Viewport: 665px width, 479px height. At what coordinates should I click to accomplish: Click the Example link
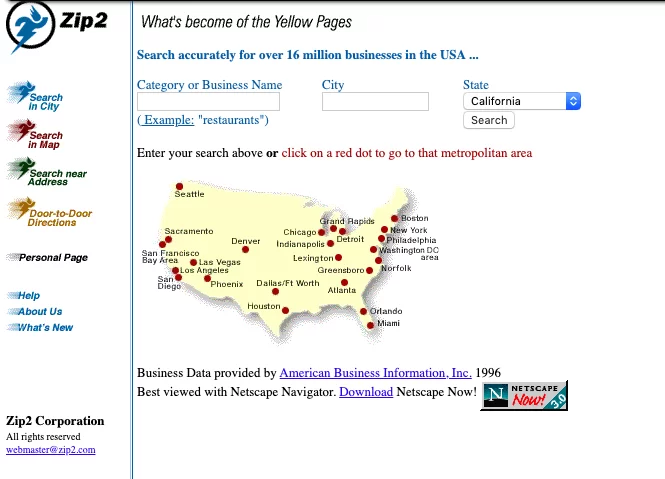click(168, 120)
